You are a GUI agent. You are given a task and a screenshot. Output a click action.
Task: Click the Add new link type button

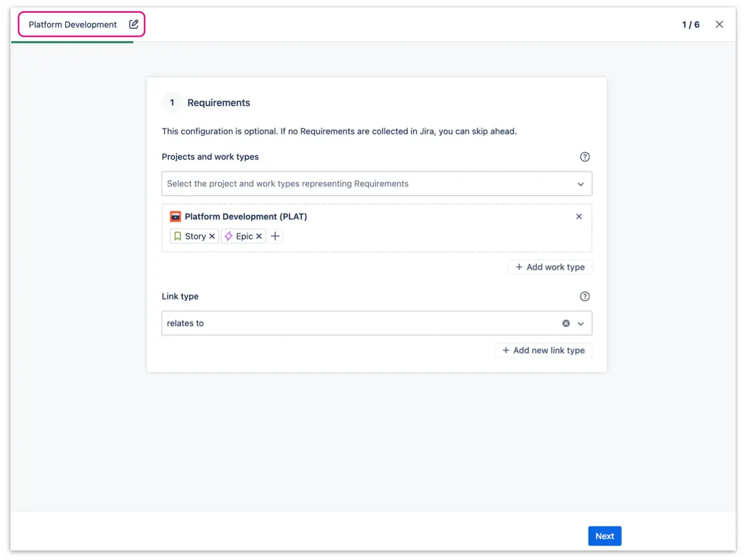[x=543, y=350]
